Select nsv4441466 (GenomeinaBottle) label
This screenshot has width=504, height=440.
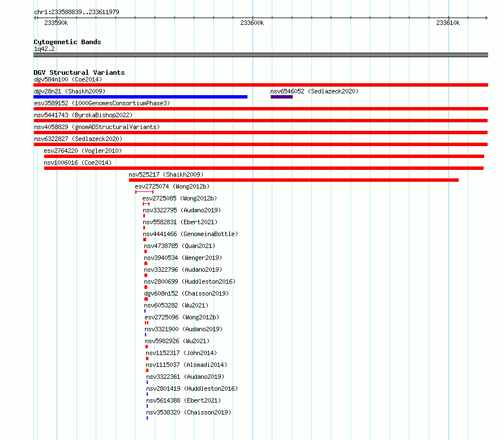coord(190,234)
